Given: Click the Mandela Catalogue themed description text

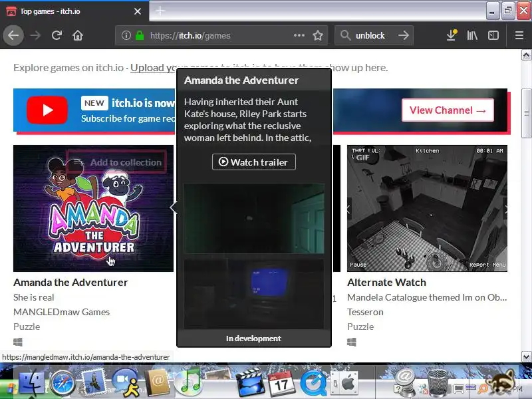Looking at the screenshot, I should point(427,297).
